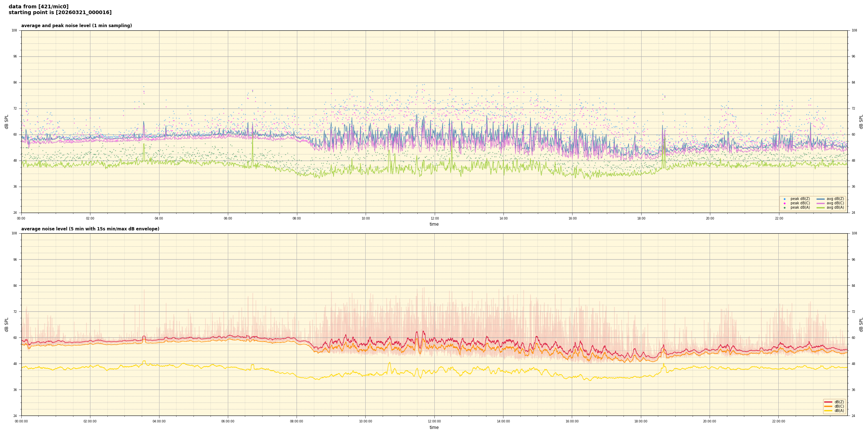
Task: Click the orange dB(C) legend entry in lower chart
Action: coord(828,406)
